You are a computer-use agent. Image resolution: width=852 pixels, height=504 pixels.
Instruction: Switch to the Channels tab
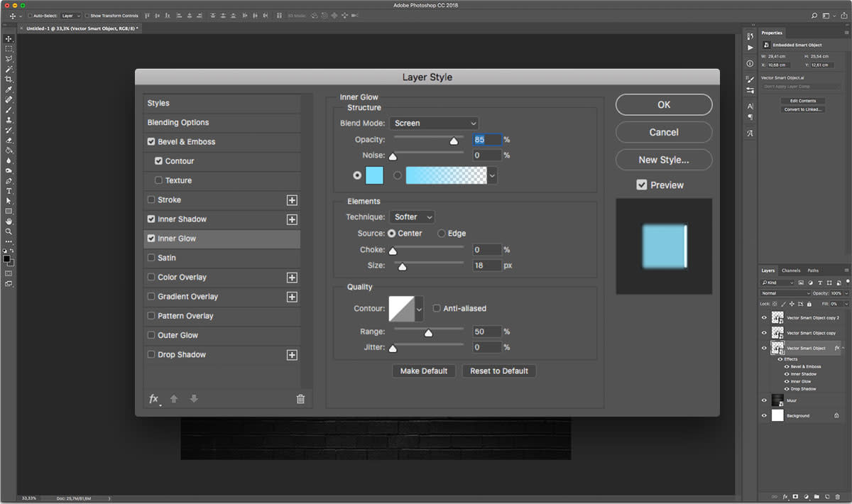coord(791,270)
